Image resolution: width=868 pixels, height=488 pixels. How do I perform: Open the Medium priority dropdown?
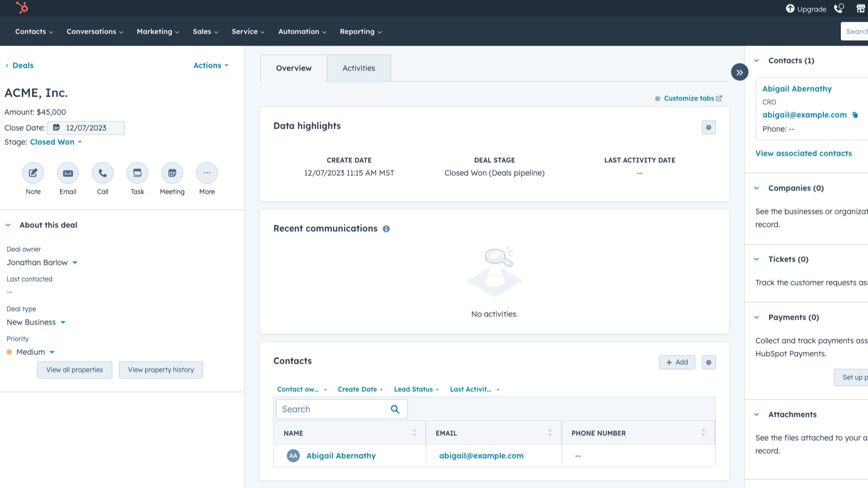tap(31, 352)
